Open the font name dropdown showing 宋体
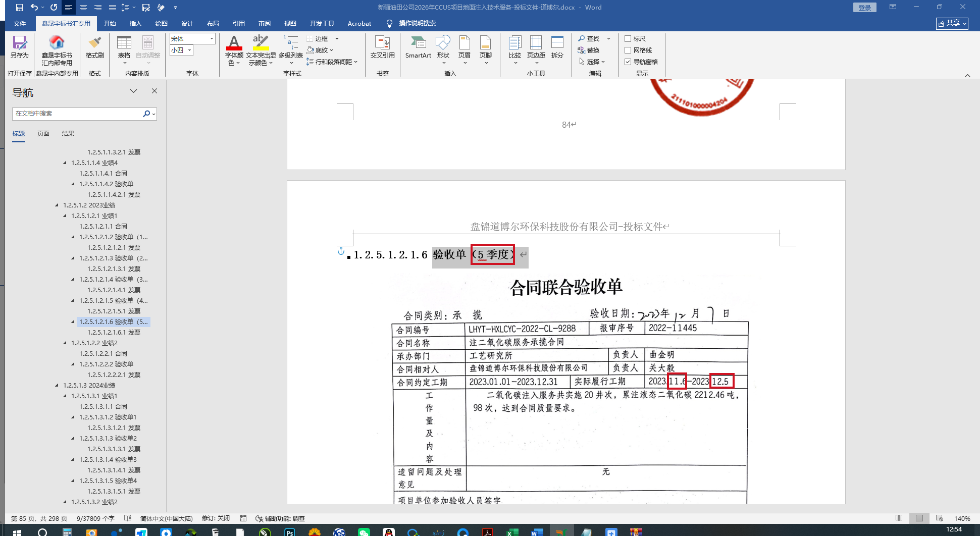This screenshot has height=536, width=980. pos(212,38)
